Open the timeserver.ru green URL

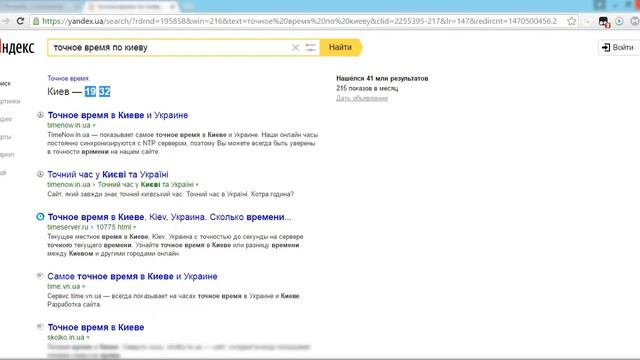[x=68, y=227]
